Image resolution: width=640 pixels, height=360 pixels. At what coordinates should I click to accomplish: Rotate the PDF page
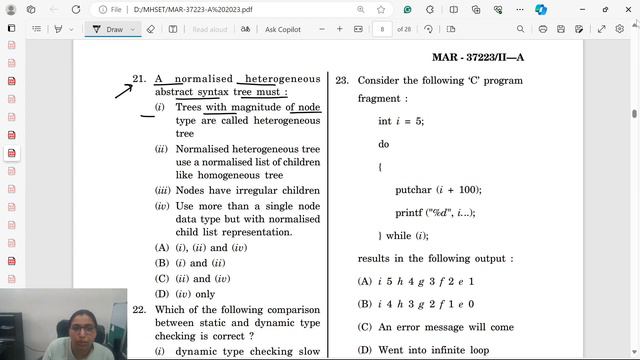coord(428,29)
